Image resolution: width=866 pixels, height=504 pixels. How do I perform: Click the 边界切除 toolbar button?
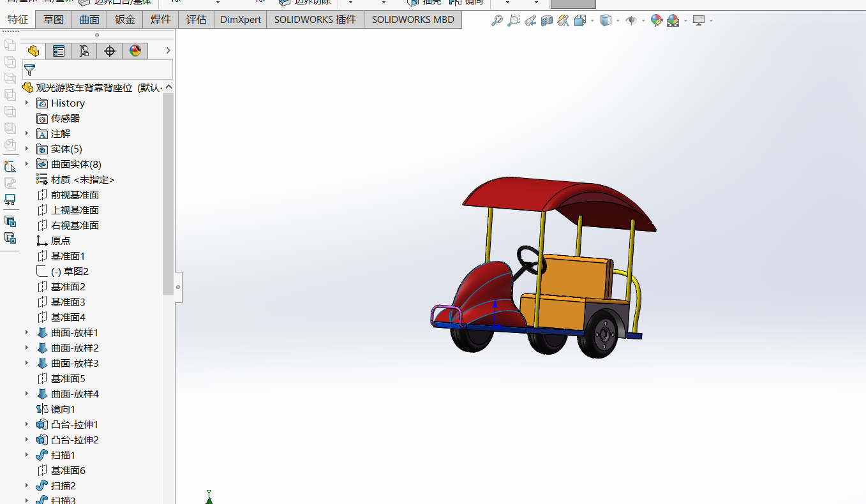304,2
